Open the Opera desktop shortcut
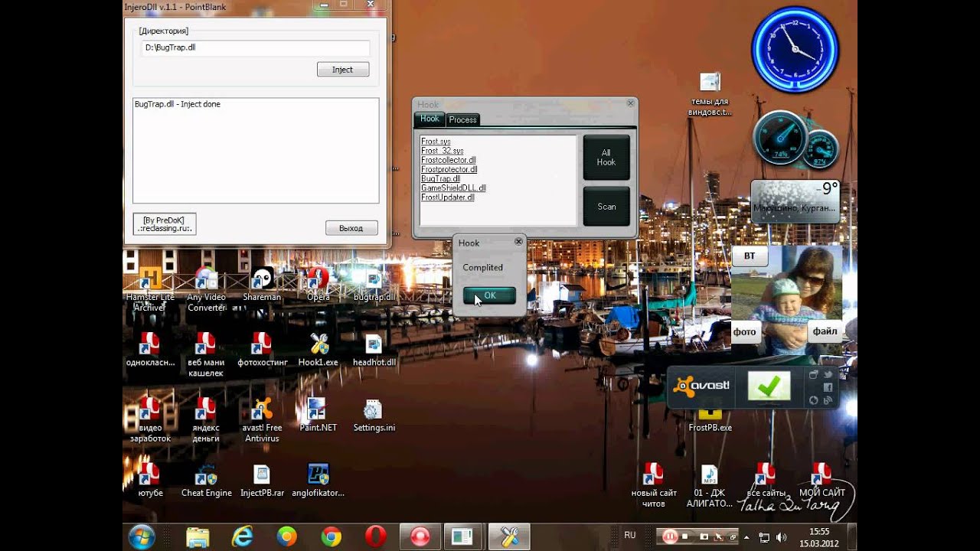This screenshot has height=551, width=980. [x=318, y=285]
